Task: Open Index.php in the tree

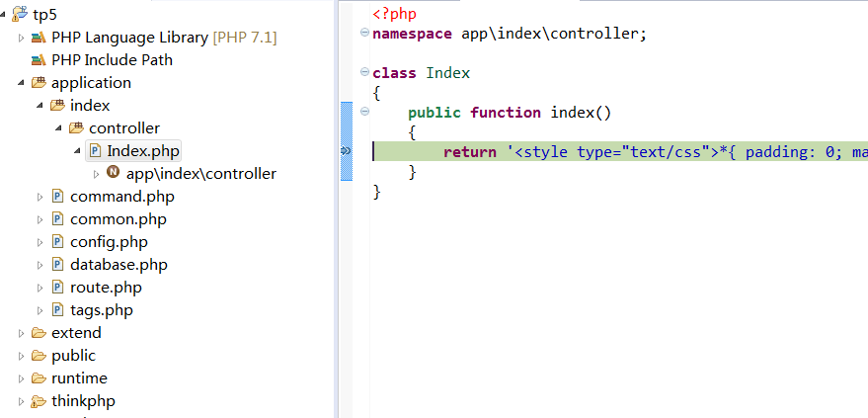Action: [143, 151]
